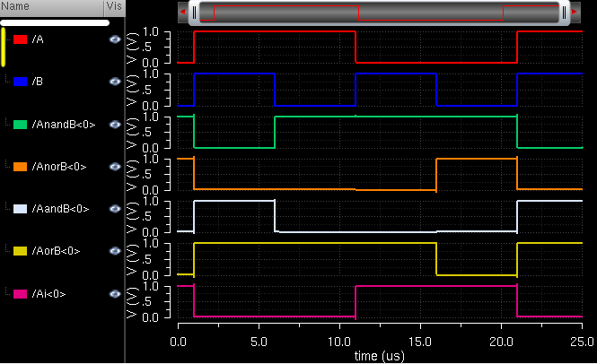
Task: Hide the /AnorB<0> trace with its eye icon
Action: coord(115,167)
